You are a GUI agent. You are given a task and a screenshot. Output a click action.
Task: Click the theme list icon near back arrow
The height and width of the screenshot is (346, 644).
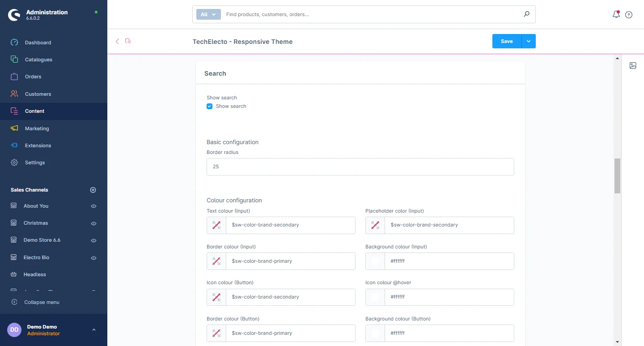128,41
